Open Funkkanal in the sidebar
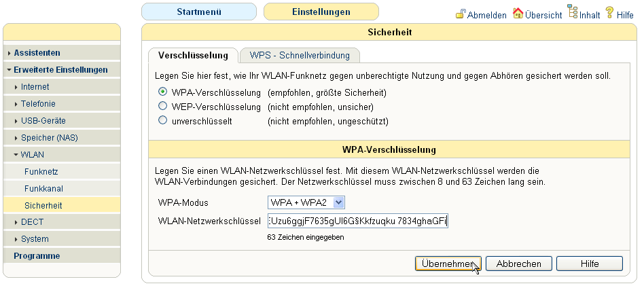644x288 pixels. (x=43, y=188)
